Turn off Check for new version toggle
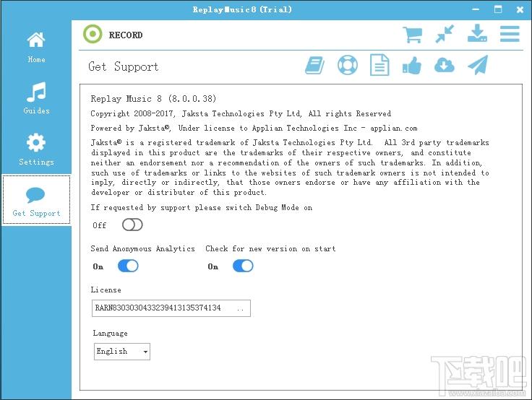Viewport: 532px width, 400px height. click(243, 266)
